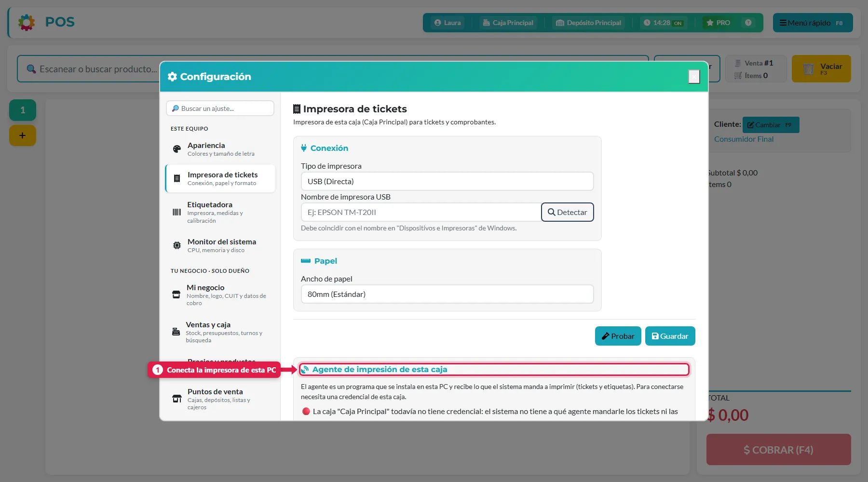Open the Tipo de impresora dropdown
This screenshot has width=868, height=482.
447,181
